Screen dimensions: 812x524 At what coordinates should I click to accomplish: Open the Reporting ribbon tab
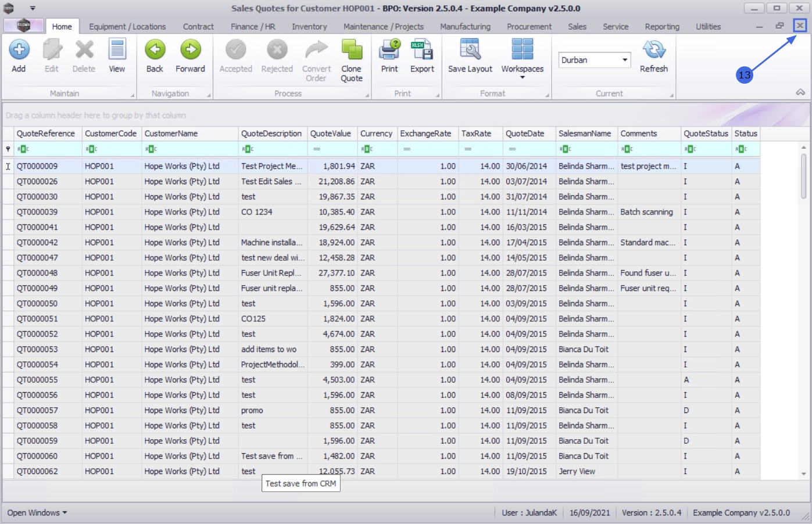click(661, 27)
